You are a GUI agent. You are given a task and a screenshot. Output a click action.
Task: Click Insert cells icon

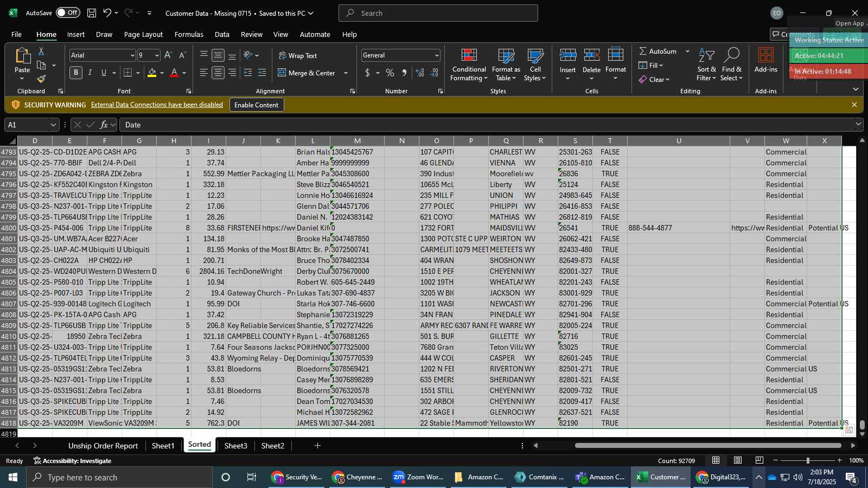click(x=567, y=55)
